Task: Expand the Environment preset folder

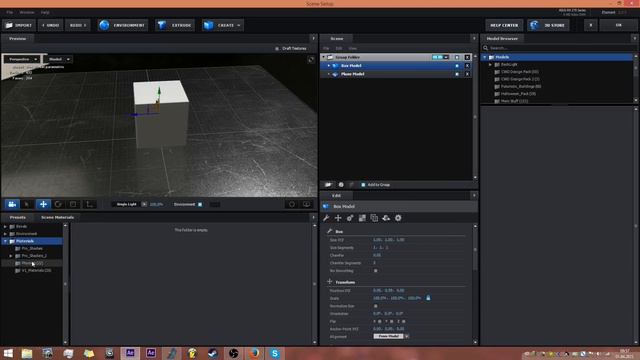Action: click(5, 234)
